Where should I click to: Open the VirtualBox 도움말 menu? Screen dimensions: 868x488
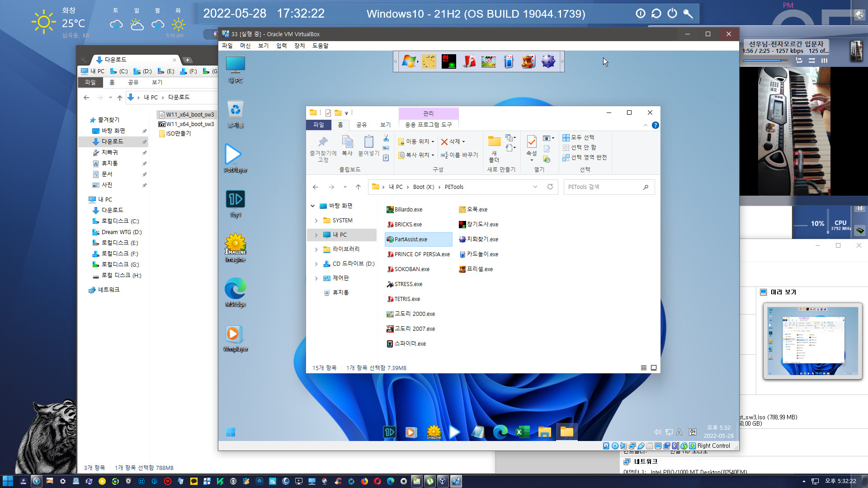[321, 46]
